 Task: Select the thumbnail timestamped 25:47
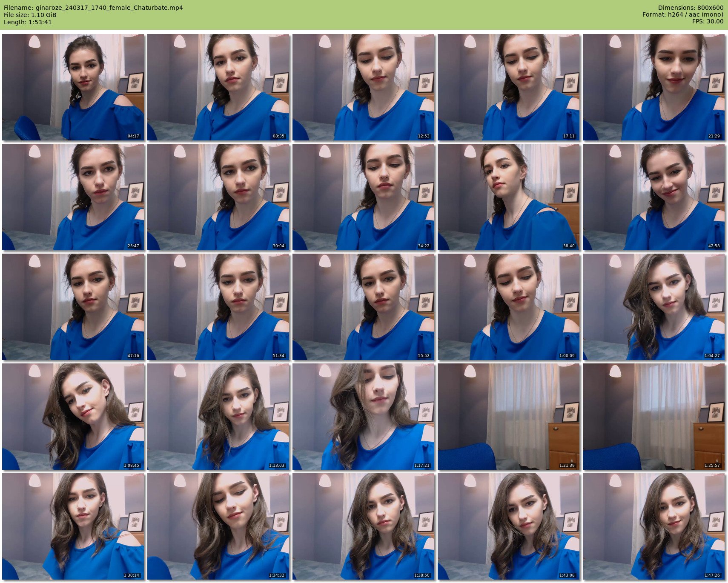(x=73, y=197)
